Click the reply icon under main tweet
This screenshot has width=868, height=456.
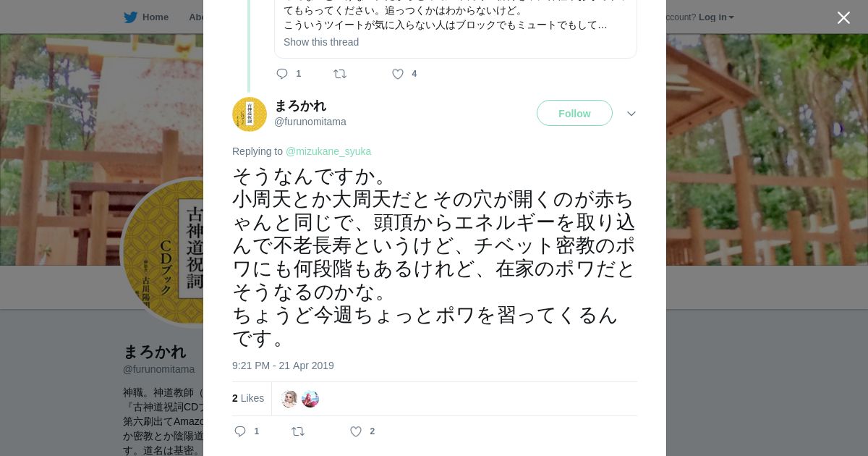pos(240,431)
